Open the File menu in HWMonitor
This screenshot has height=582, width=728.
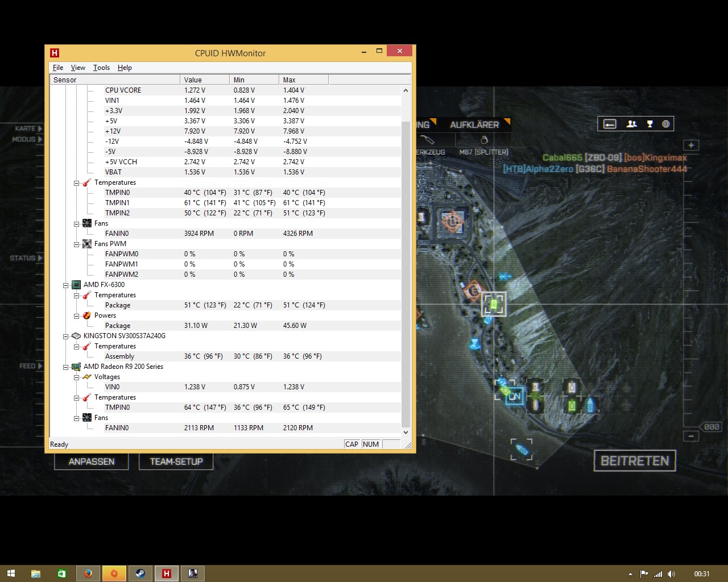click(x=58, y=68)
